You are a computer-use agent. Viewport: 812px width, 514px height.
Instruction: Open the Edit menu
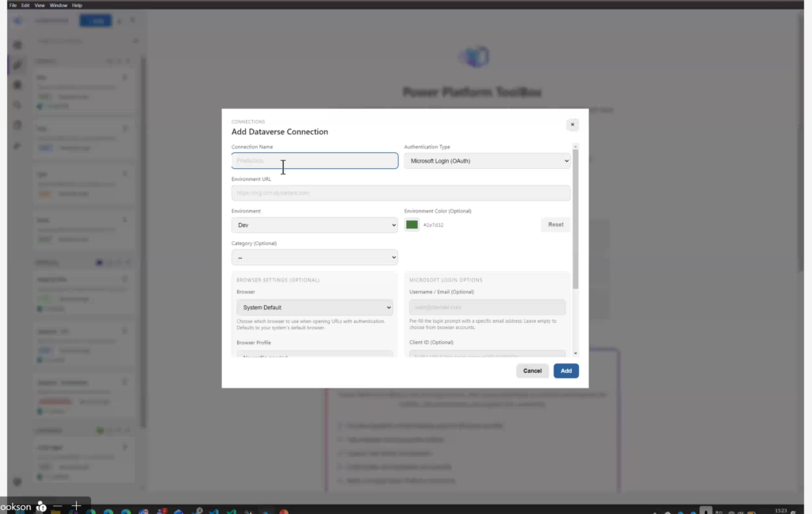(26, 5)
